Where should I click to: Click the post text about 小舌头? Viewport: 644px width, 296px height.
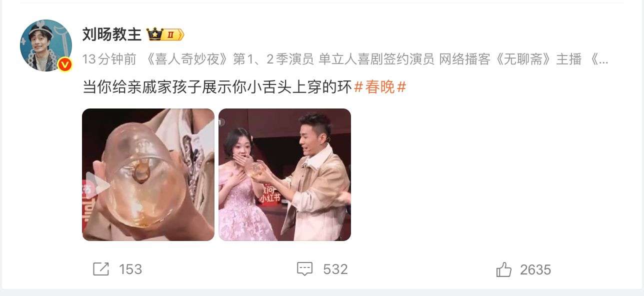click(x=217, y=87)
